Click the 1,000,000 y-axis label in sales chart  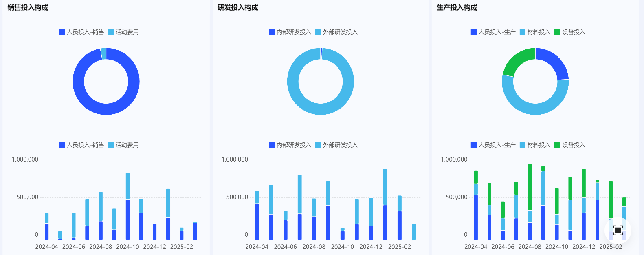25,160
